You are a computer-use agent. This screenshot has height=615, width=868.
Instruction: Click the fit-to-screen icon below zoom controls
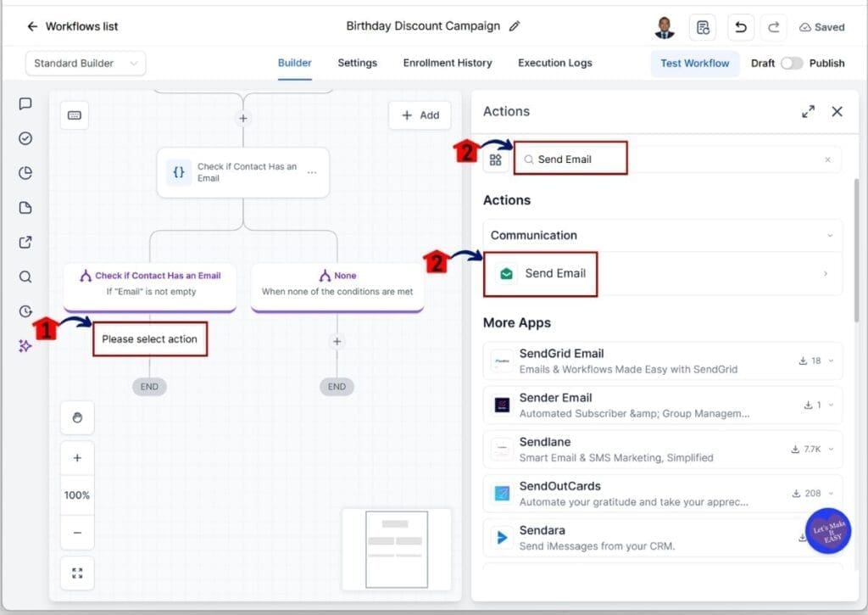pyautogui.click(x=77, y=573)
